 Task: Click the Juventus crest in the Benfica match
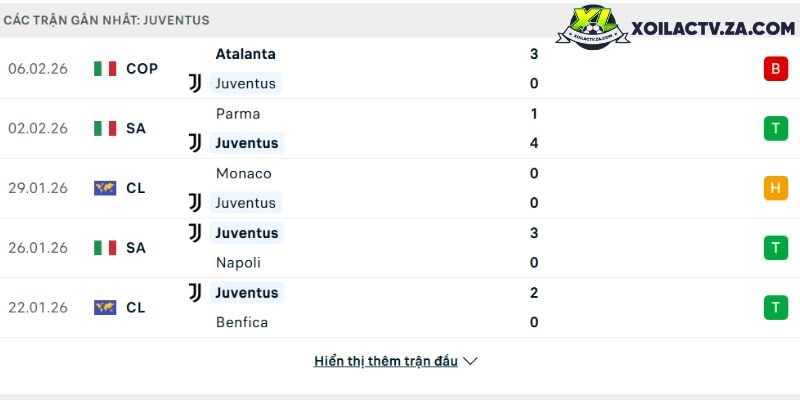pyautogui.click(x=195, y=293)
